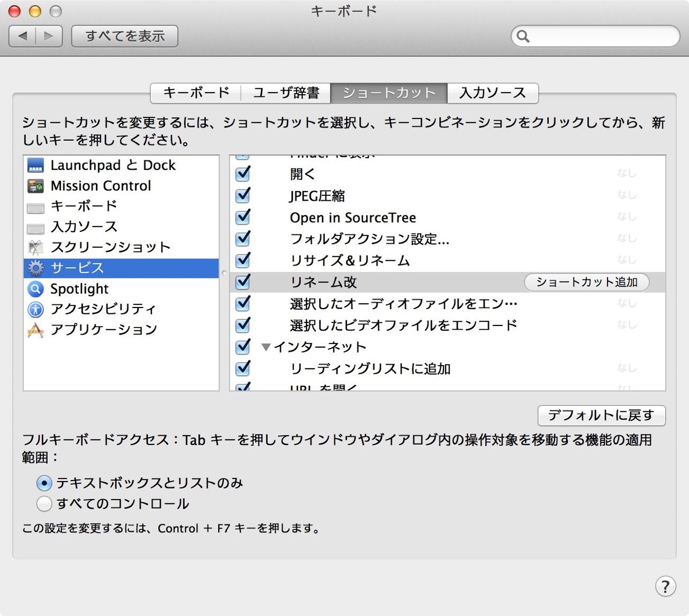Click なし shortcut value for JPEG圧縮
Image resolution: width=689 pixels, height=616 pixels.
point(627,195)
